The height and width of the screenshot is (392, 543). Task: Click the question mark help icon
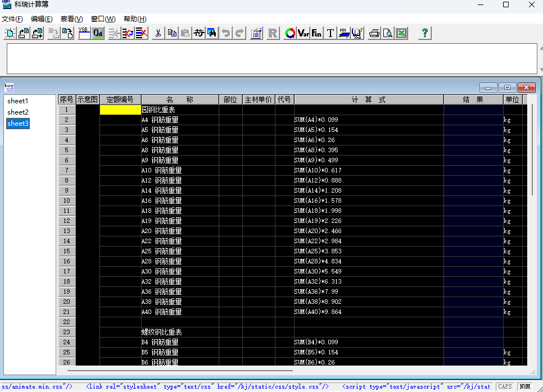coord(425,33)
